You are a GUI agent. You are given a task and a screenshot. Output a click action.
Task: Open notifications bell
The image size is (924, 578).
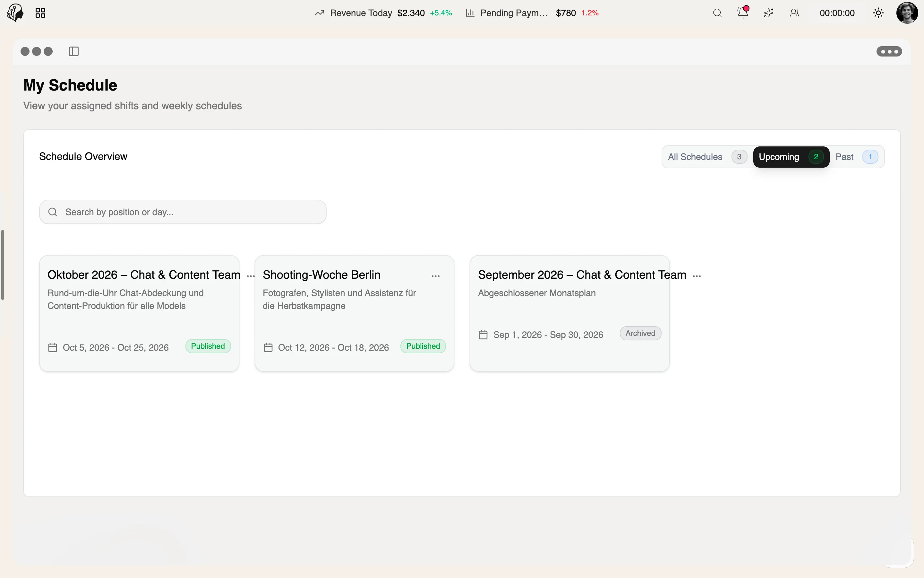pos(743,12)
